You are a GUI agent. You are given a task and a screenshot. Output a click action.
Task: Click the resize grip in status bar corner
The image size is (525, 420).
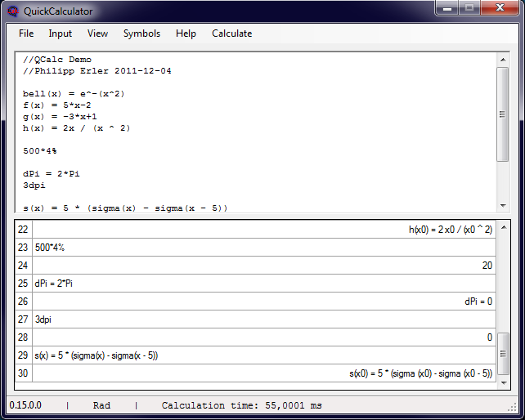(x=512, y=407)
